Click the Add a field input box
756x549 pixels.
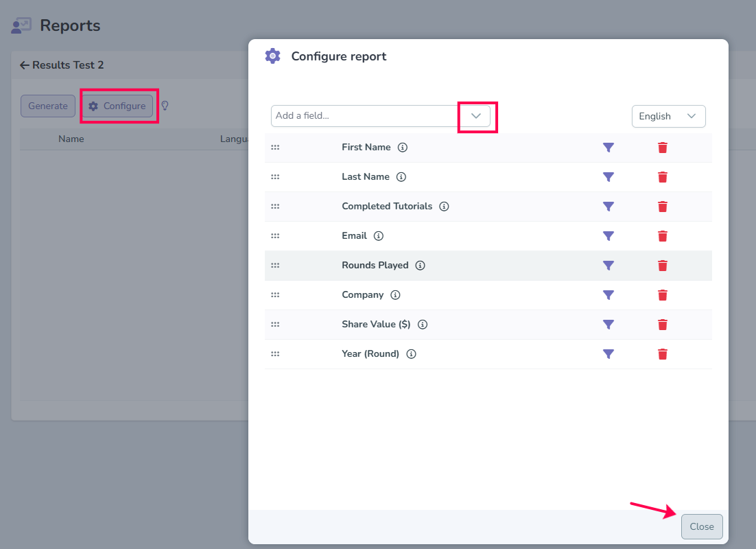pyautogui.click(x=364, y=116)
